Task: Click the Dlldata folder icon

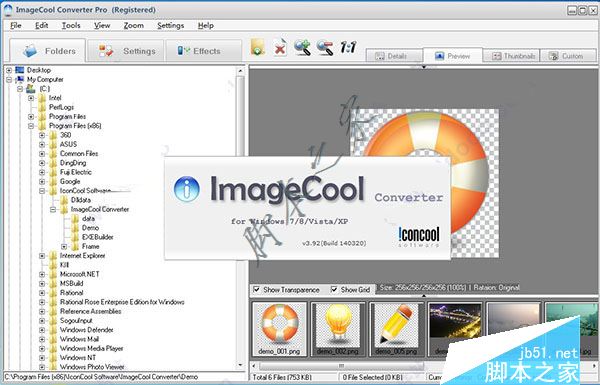Action: [64, 200]
